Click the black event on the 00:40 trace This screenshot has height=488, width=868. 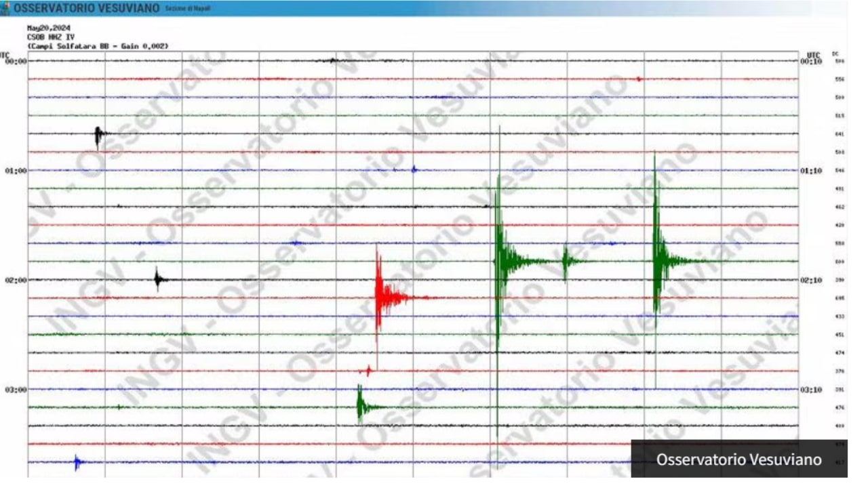pyautogui.click(x=99, y=136)
